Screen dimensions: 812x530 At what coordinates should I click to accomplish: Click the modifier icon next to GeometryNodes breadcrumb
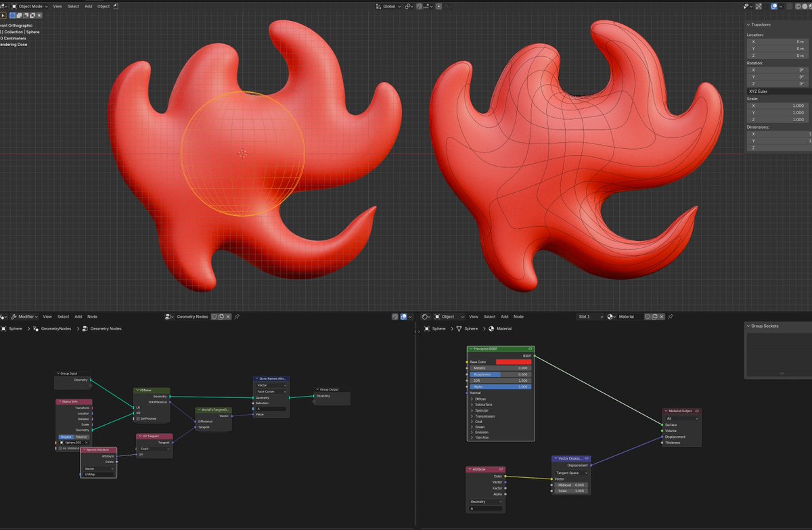(36, 329)
